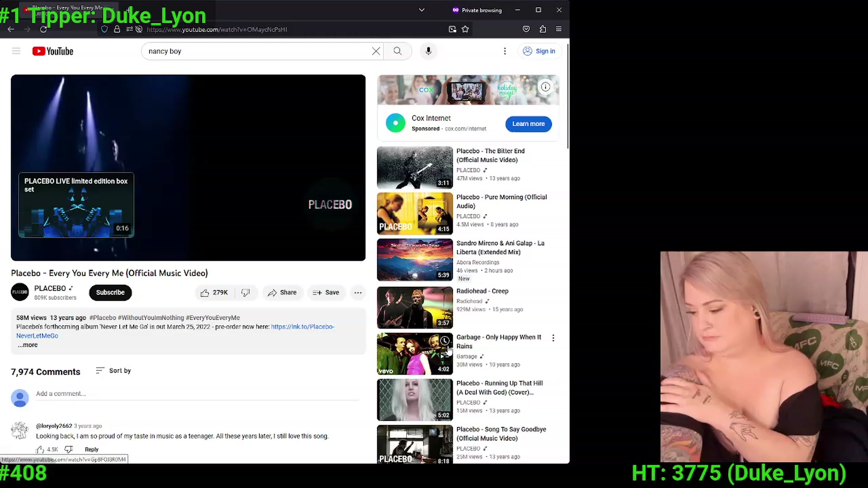The width and height of the screenshot is (868, 488).
Task: Open Song To Say Goodbye thumbnail
Action: point(415,445)
